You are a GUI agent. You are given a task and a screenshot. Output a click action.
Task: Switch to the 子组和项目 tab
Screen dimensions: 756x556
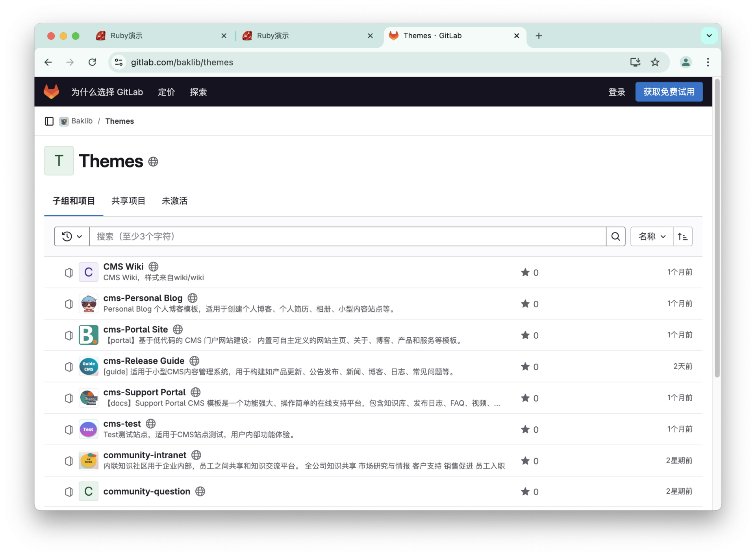(74, 201)
